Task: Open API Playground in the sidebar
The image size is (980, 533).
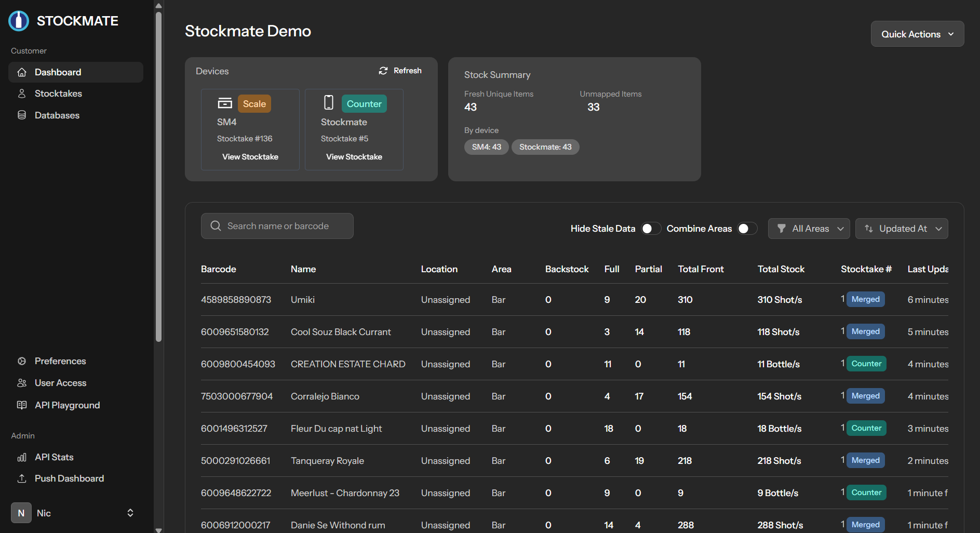Action: (x=76, y=405)
